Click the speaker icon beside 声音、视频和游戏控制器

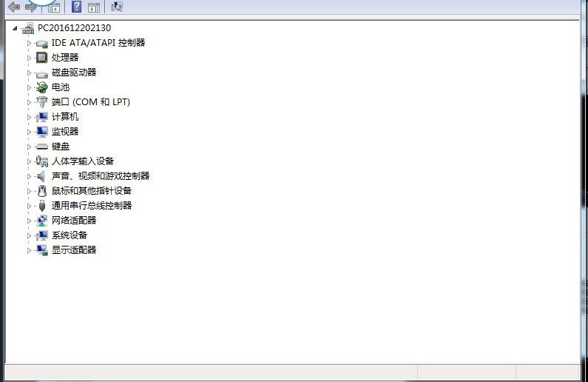tap(41, 176)
